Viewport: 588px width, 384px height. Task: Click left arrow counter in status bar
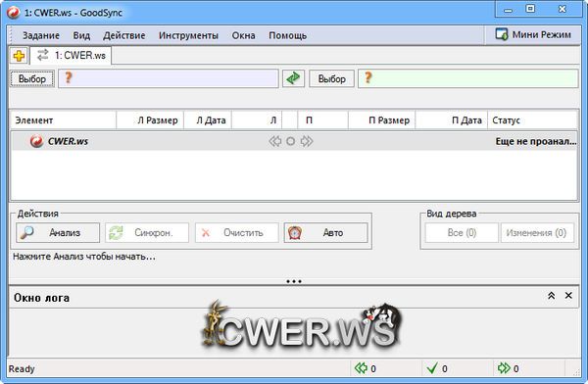(x=366, y=368)
